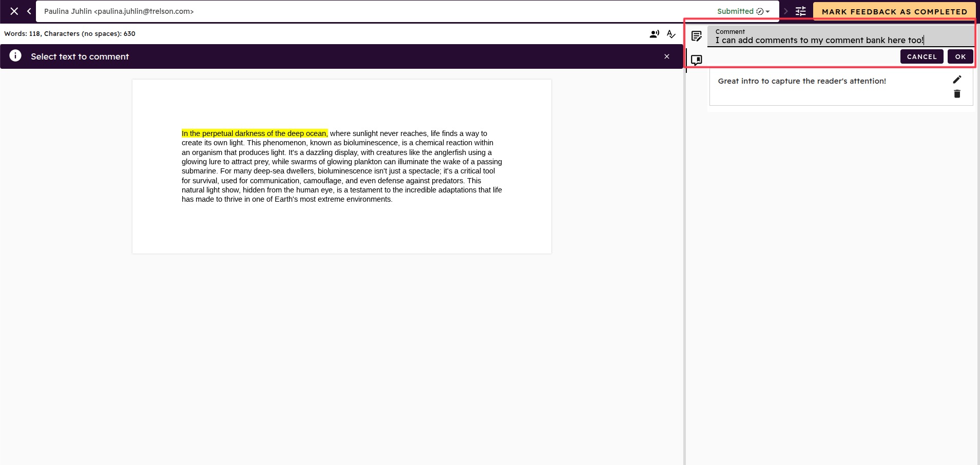Click Mark Feedback as Completed button
Screen dimensions: 980x465
click(x=894, y=11)
